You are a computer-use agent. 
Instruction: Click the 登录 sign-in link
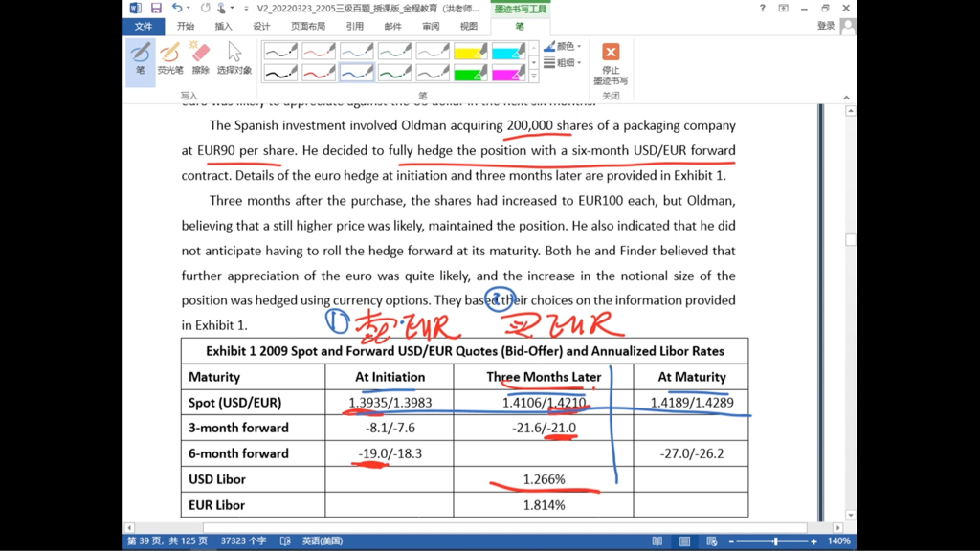(x=826, y=27)
